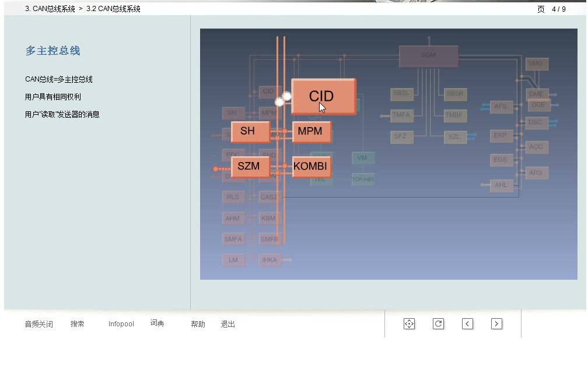Screen dimensions: 588x373
Task: Click the dimmed DSC module
Action: (x=537, y=123)
